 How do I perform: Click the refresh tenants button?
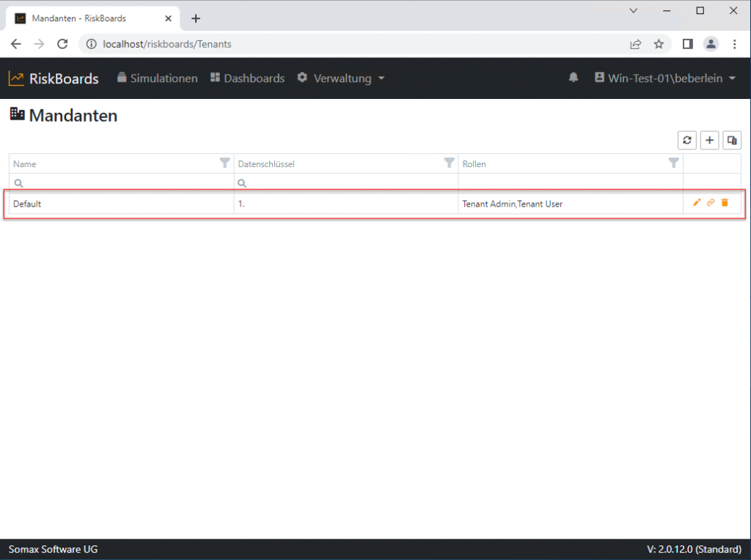[x=686, y=140]
